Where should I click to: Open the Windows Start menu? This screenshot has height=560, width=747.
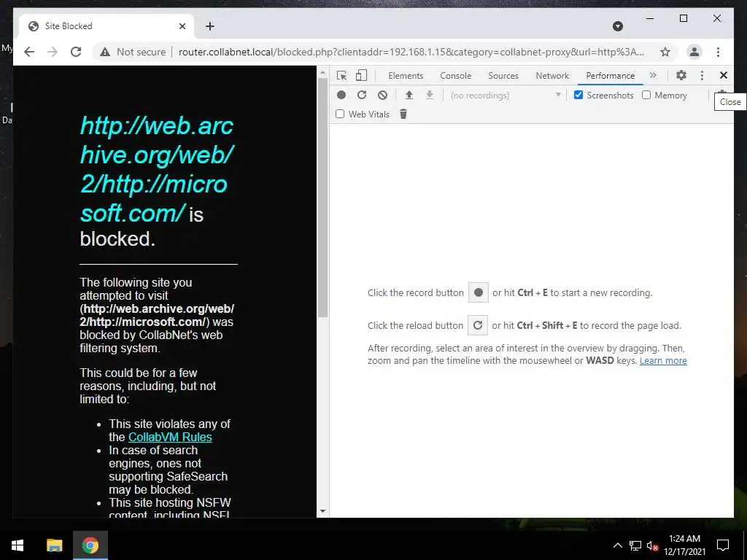tap(18, 545)
